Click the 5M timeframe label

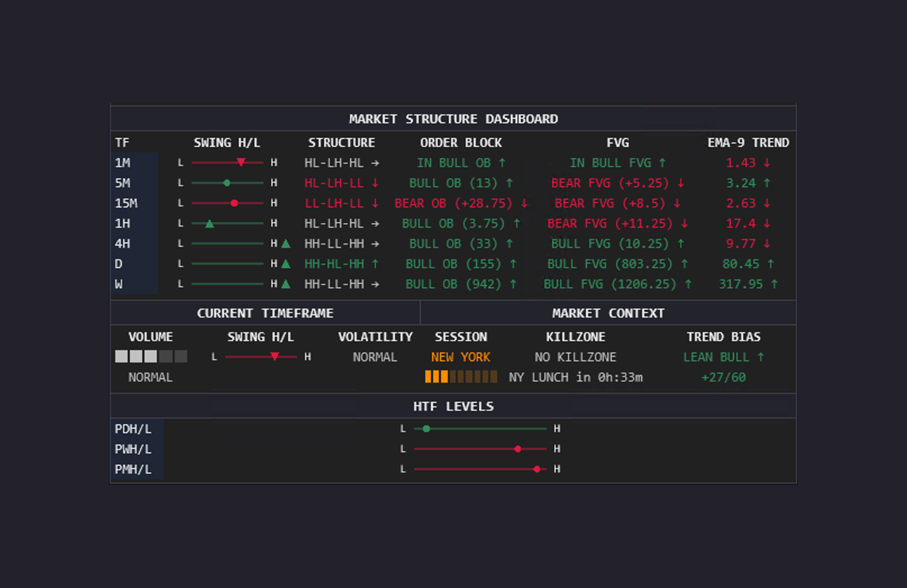click(x=123, y=183)
